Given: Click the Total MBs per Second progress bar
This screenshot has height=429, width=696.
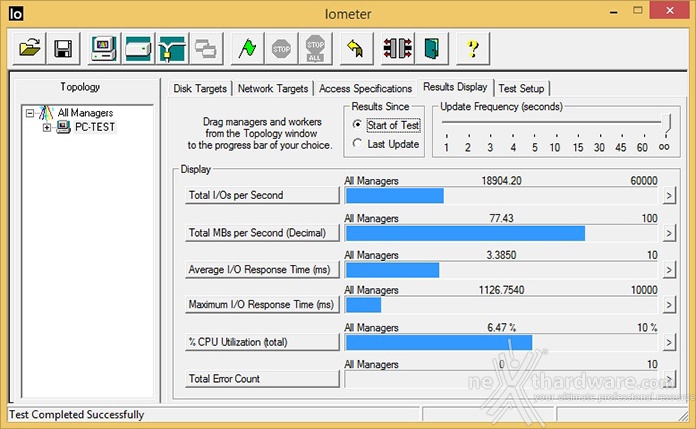Looking at the screenshot, I should [x=501, y=233].
